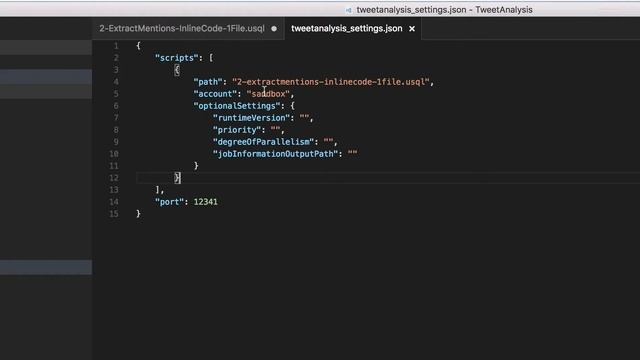This screenshot has height=360, width=640.
Task: Click the "path" key on line 4
Action: [208, 82]
